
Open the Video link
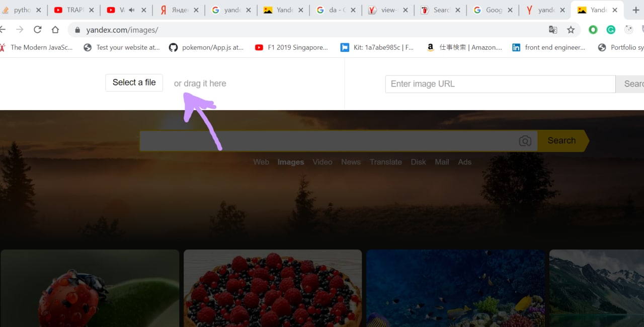coord(323,162)
